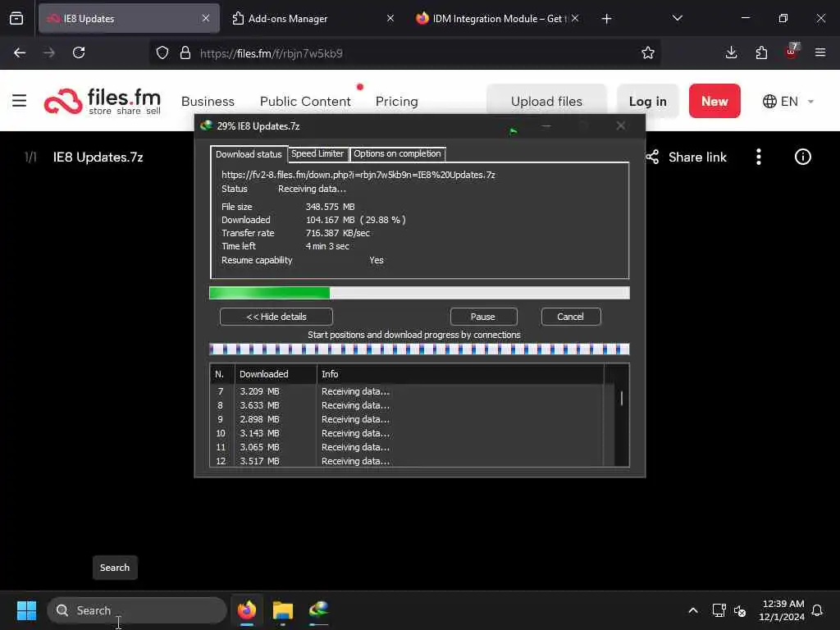Click the Upload files button
Screen dimensions: 840x630
tap(546, 101)
